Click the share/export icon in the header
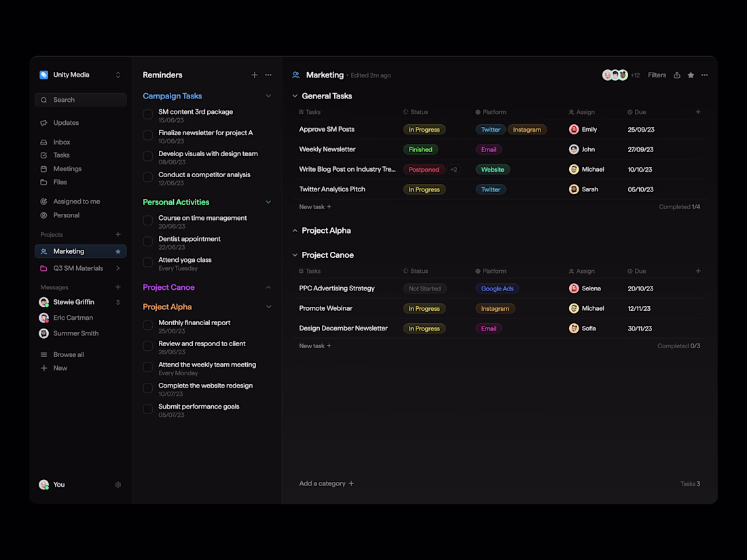This screenshot has height=560, width=747. [676, 75]
